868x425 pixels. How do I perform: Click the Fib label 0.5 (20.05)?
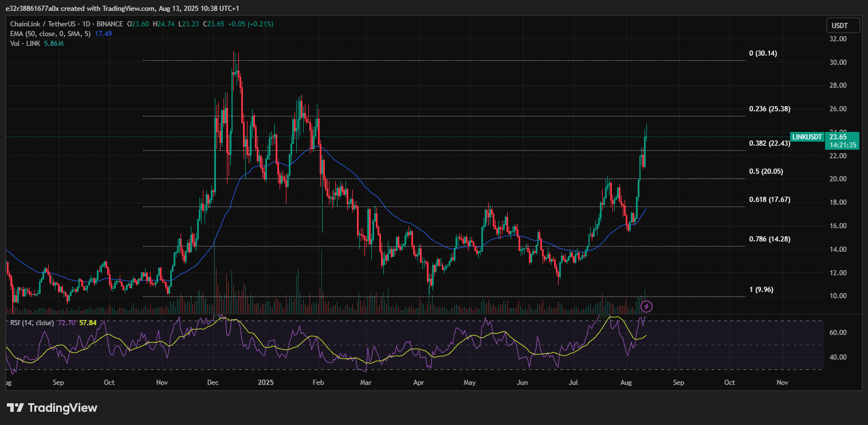coord(766,171)
